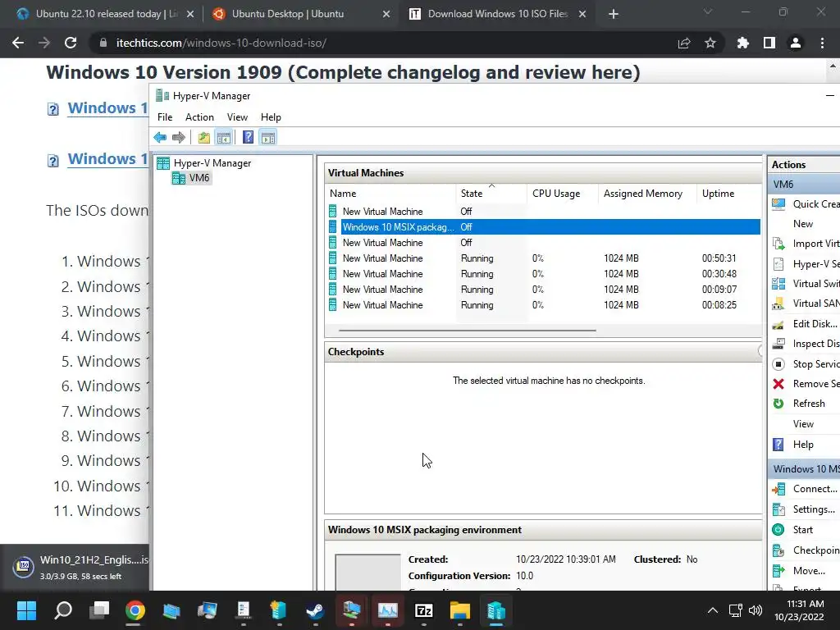The height and width of the screenshot is (630, 840).
Task: Toggle Chrome side panel icon
Action: tap(769, 43)
